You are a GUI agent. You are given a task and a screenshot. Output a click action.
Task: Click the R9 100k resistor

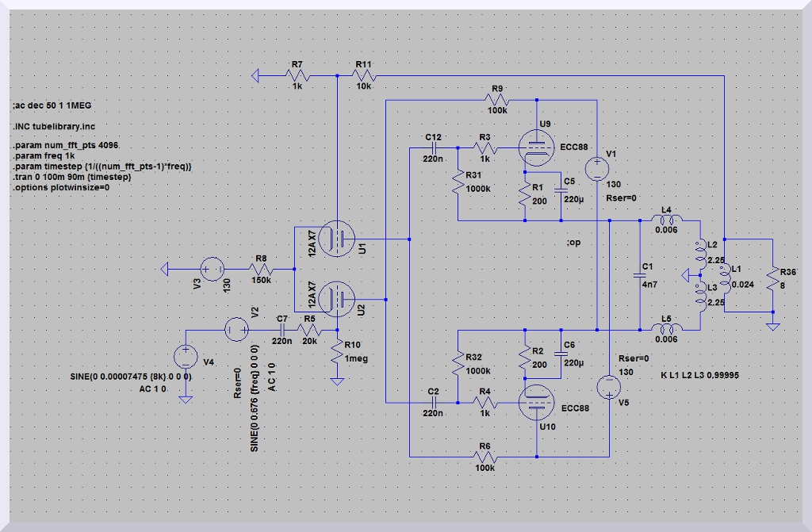pyautogui.click(x=498, y=100)
